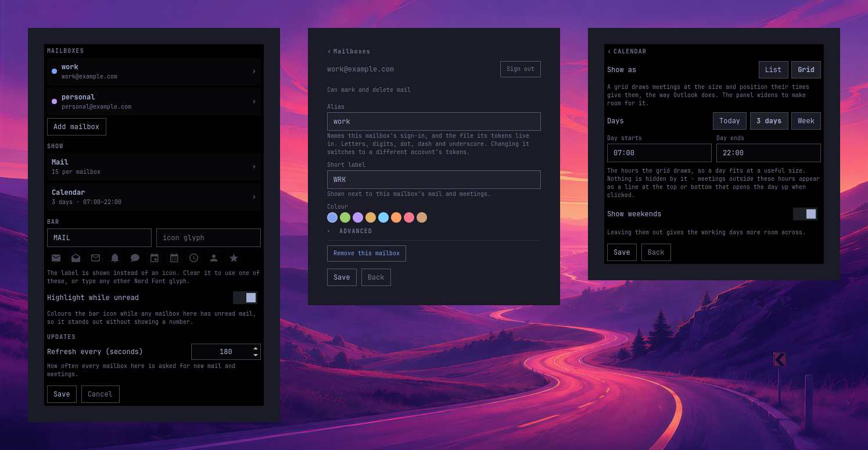Toggle Highlight while unread switch
868x450 pixels.
[245, 298]
